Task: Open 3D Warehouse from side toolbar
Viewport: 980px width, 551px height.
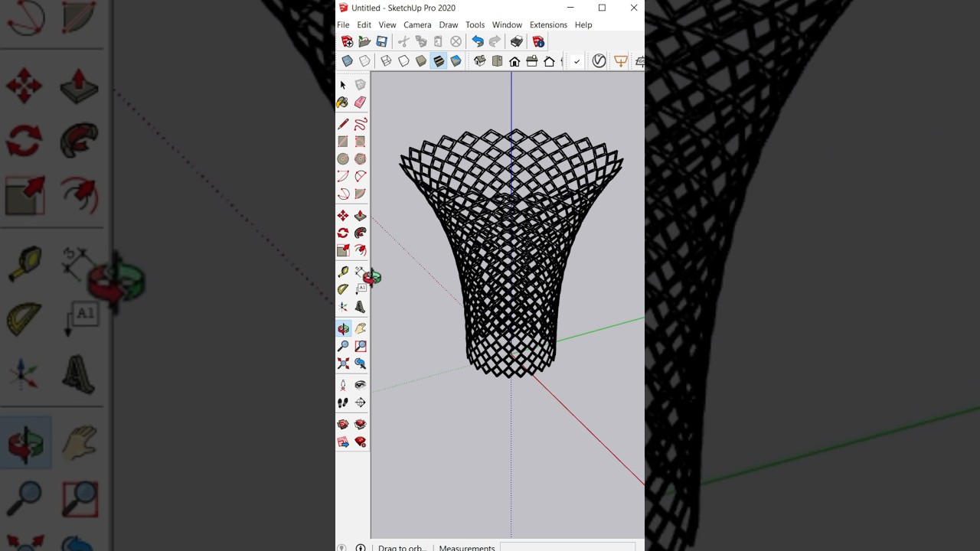Action: point(343,425)
